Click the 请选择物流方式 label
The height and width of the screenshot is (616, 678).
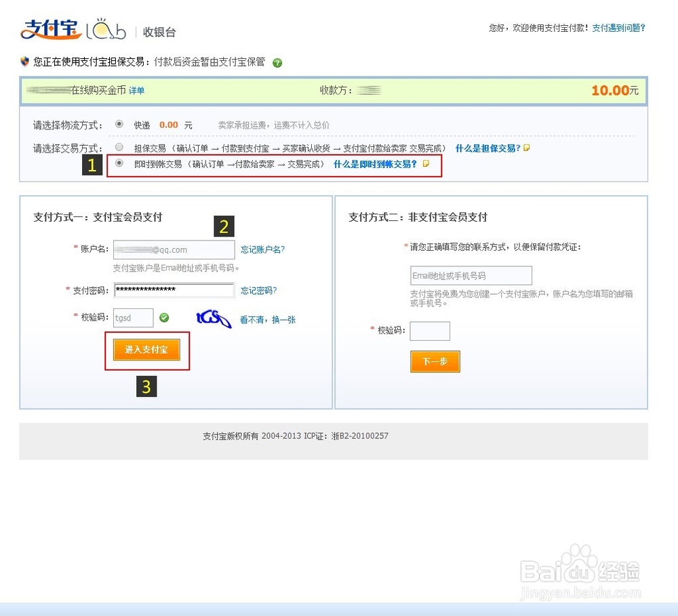click(68, 125)
